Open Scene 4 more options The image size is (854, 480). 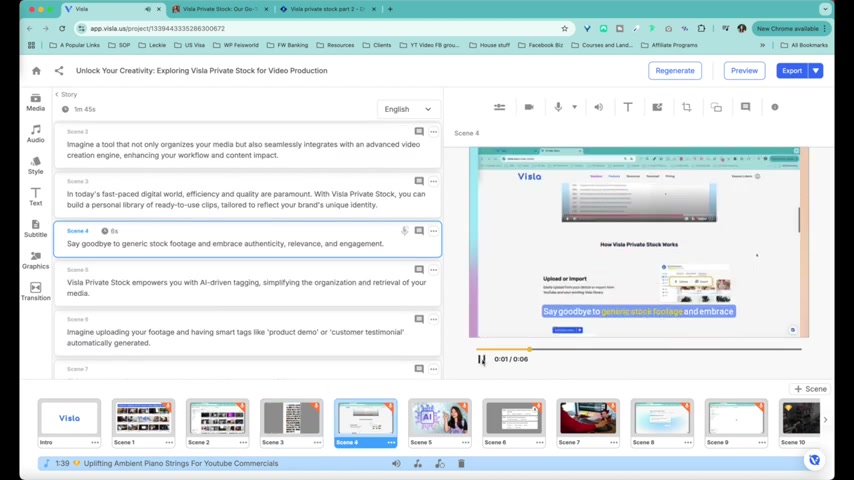tap(434, 231)
